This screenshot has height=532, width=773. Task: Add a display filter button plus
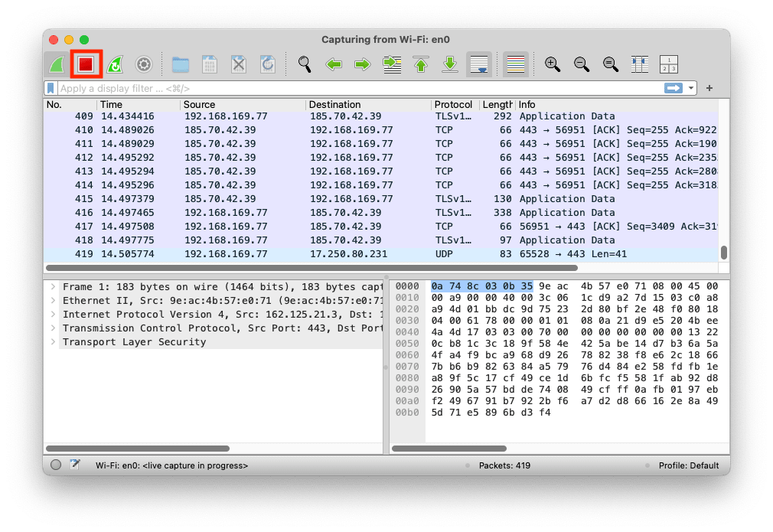pos(709,88)
